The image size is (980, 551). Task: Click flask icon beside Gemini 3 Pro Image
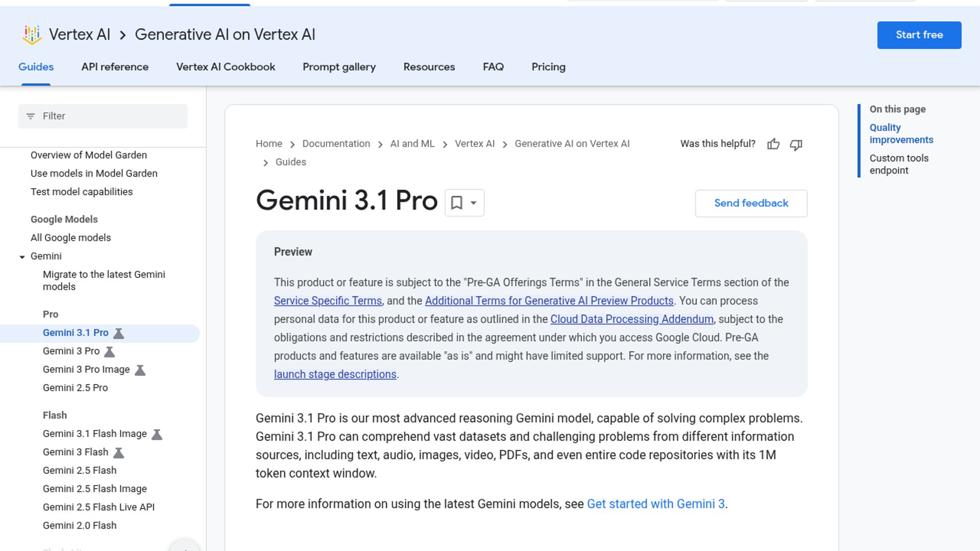[140, 370]
